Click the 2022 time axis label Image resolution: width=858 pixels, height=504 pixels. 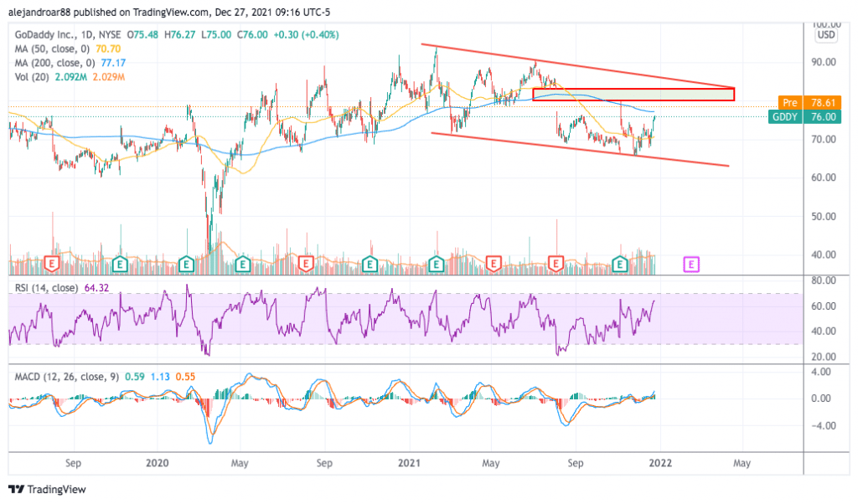coord(660,463)
